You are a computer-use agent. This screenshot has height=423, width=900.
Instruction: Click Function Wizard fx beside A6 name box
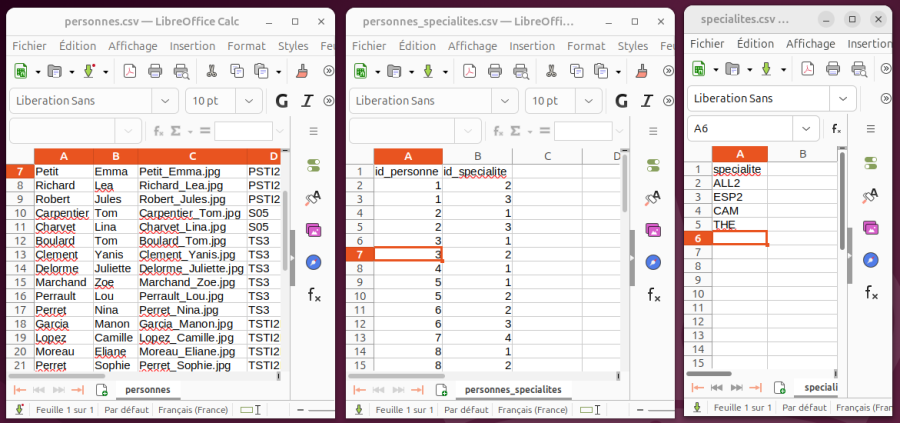837,129
